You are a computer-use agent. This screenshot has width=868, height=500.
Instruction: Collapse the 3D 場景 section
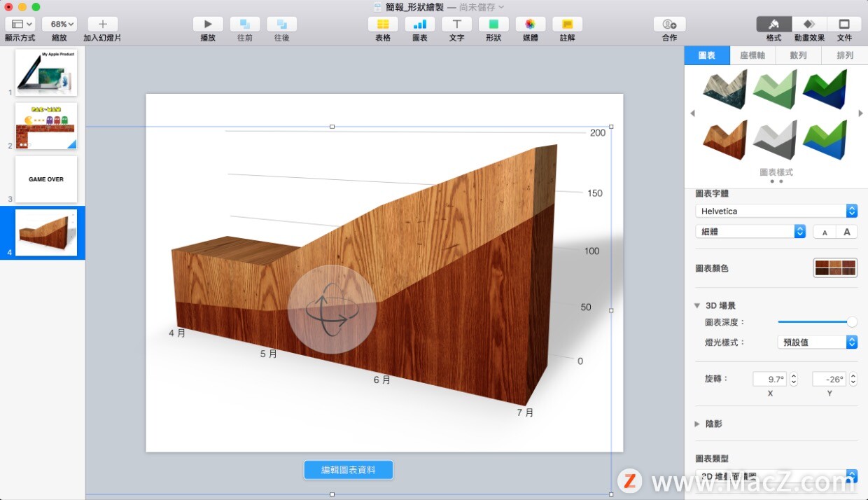coord(697,305)
